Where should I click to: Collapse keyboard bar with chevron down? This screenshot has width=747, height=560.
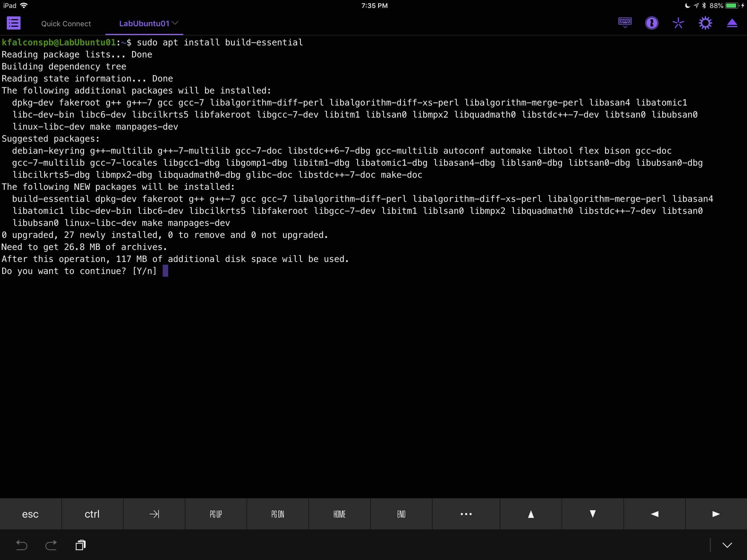pos(727,545)
